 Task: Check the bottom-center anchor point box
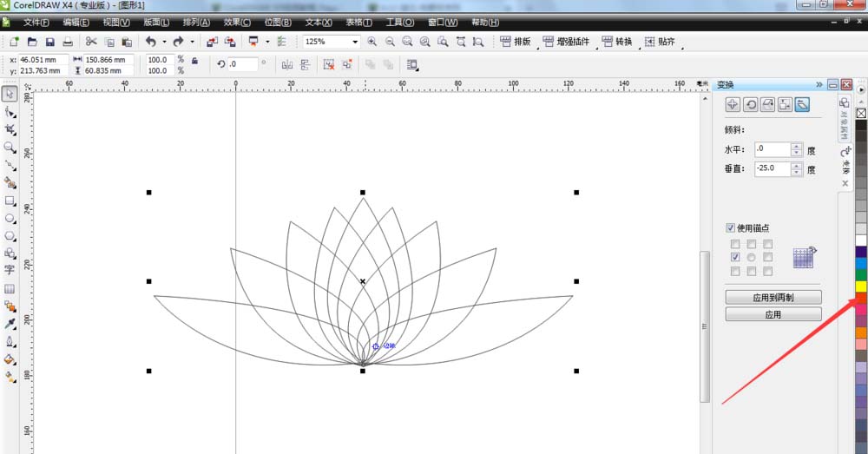coord(751,271)
